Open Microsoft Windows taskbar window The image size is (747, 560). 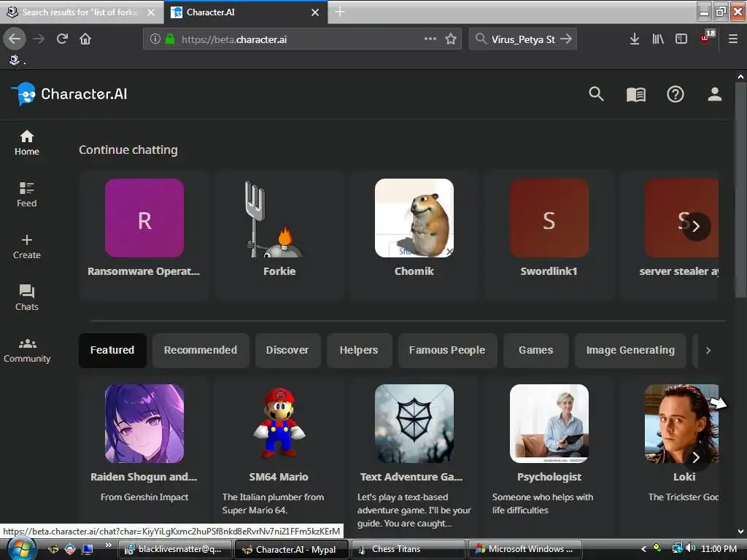pyautogui.click(x=525, y=549)
